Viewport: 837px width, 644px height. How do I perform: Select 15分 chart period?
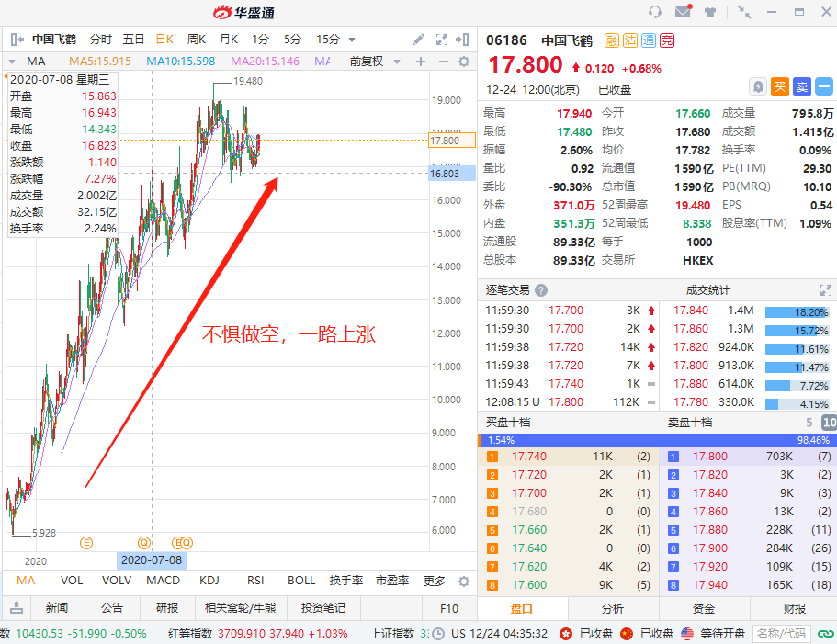point(328,40)
